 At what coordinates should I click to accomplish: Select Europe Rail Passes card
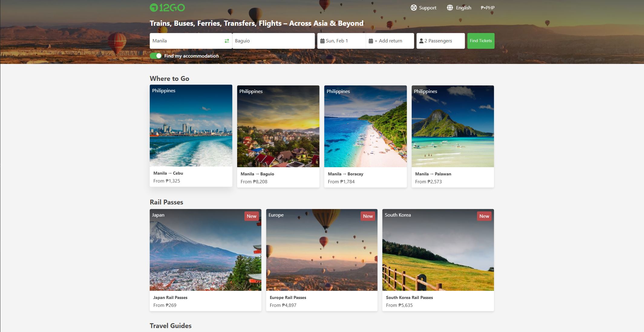[x=322, y=260]
